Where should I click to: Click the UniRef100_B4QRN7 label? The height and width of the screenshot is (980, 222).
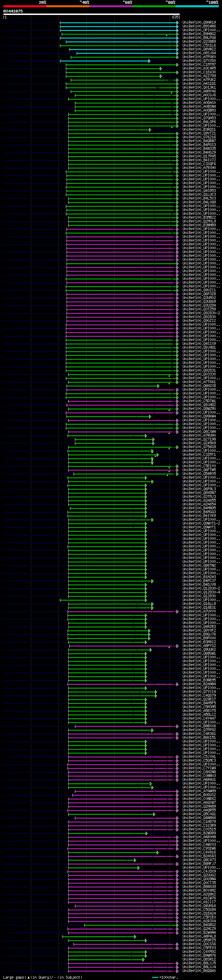(199, 141)
